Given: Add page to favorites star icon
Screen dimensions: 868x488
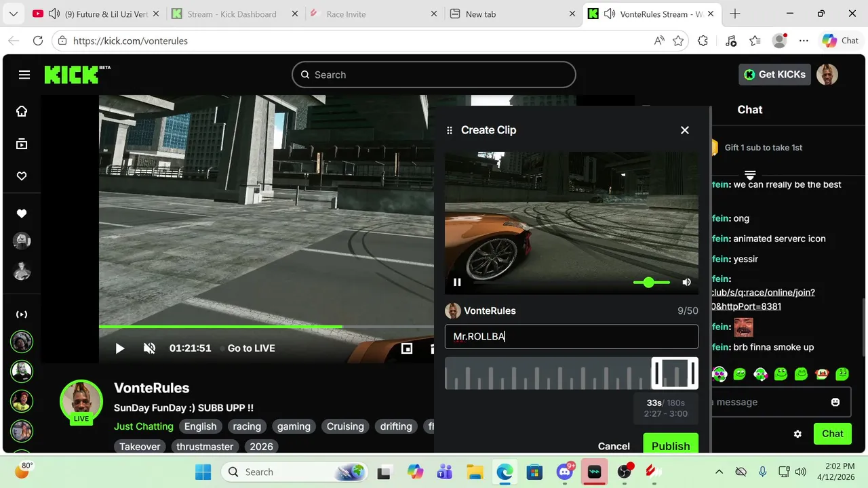Looking at the screenshot, I should (x=678, y=41).
